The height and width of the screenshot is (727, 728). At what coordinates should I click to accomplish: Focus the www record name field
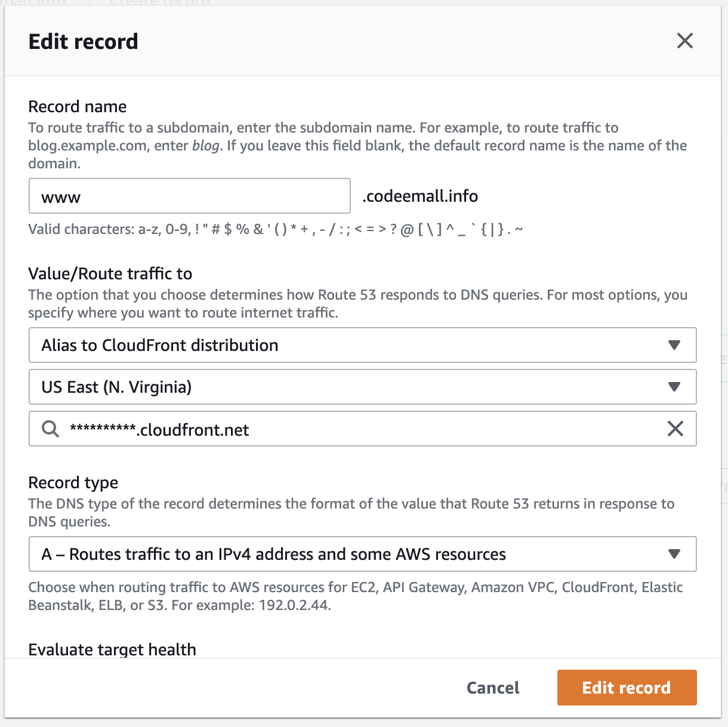(x=190, y=196)
